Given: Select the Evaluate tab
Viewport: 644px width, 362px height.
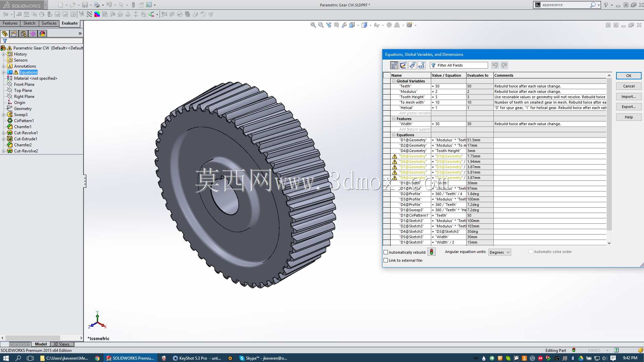Looking at the screenshot, I should (x=70, y=23).
